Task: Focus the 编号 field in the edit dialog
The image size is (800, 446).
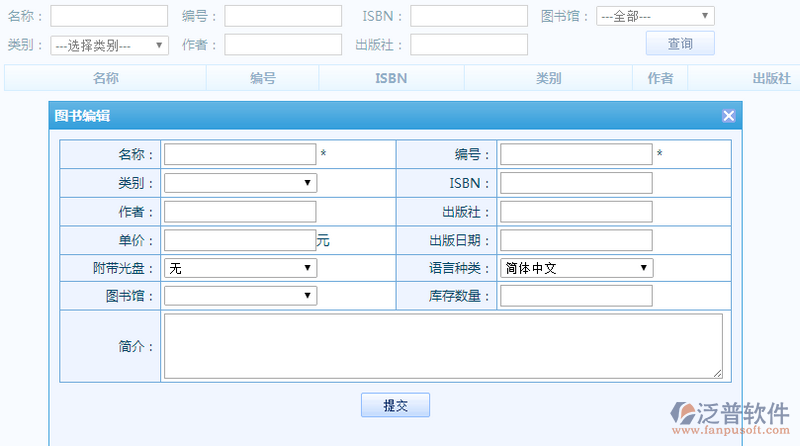Action: pos(576,154)
